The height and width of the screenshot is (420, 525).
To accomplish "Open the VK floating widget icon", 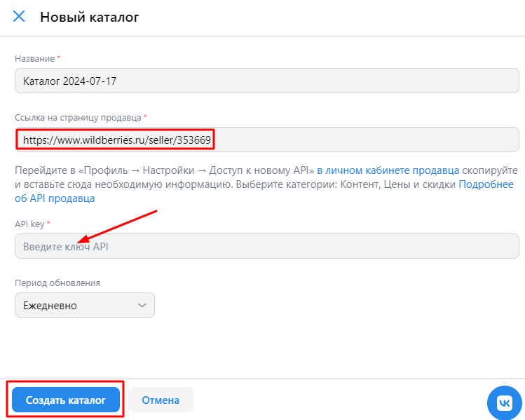I will (504, 402).
